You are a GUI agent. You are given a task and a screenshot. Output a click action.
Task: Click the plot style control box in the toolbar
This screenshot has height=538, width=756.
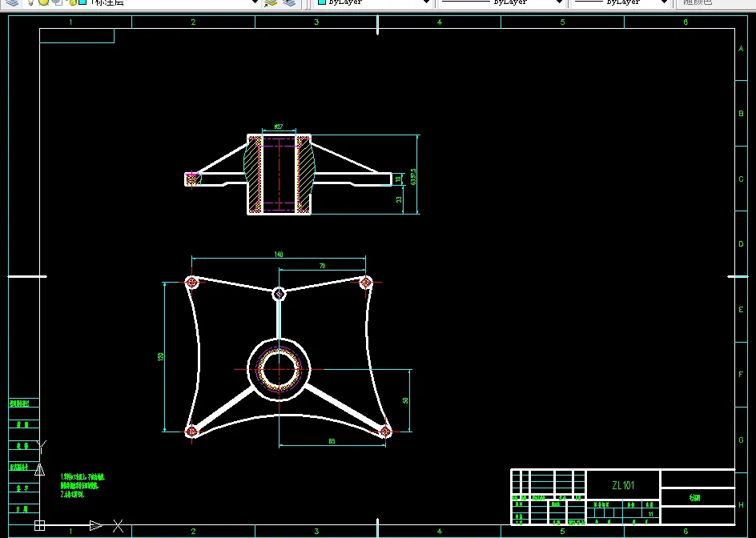coord(716,2)
